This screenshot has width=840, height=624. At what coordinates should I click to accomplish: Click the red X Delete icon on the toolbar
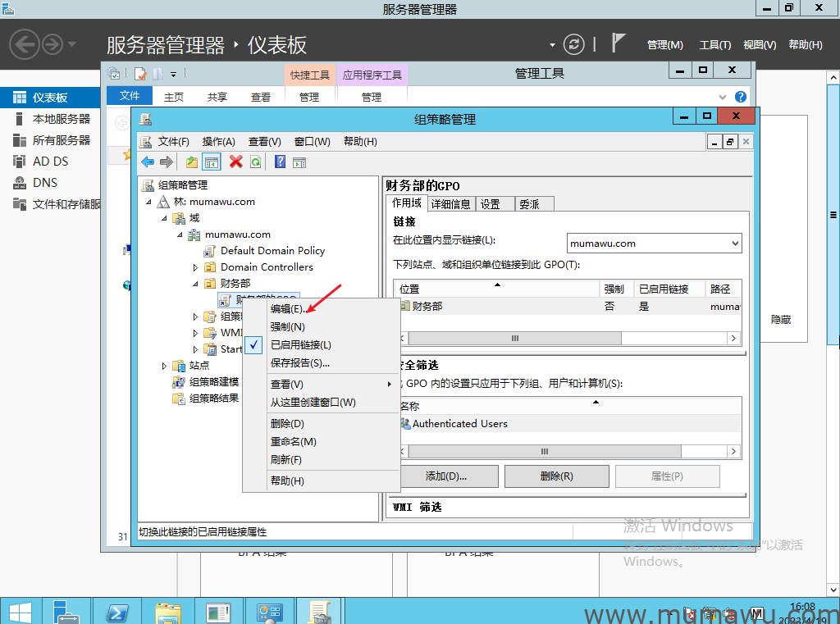click(x=235, y=162)
